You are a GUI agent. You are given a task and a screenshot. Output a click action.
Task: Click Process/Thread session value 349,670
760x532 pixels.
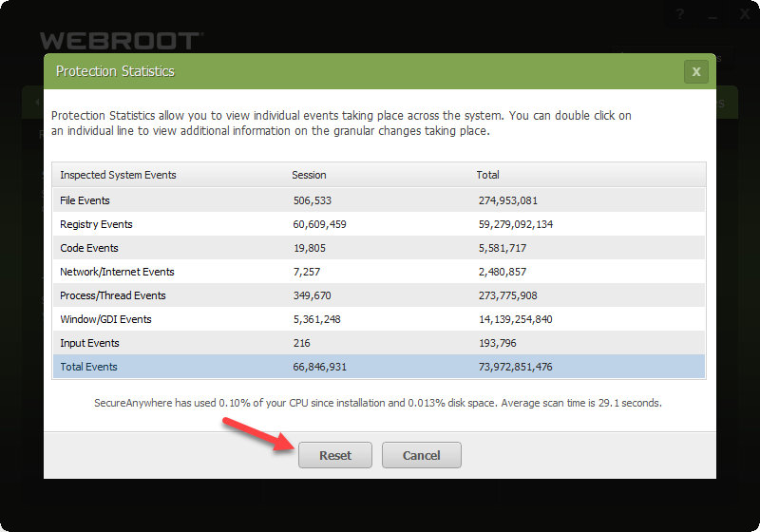click(x=312, y=295)
